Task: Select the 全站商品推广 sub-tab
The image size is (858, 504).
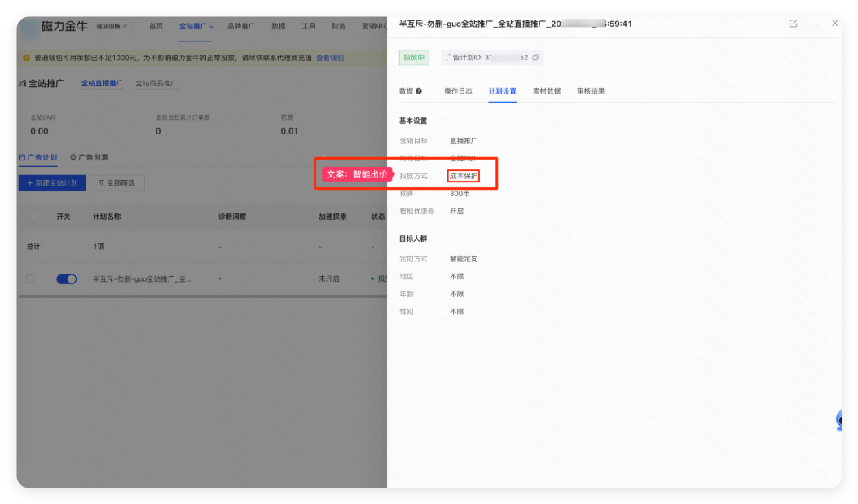Action: (x=156, y=83)
